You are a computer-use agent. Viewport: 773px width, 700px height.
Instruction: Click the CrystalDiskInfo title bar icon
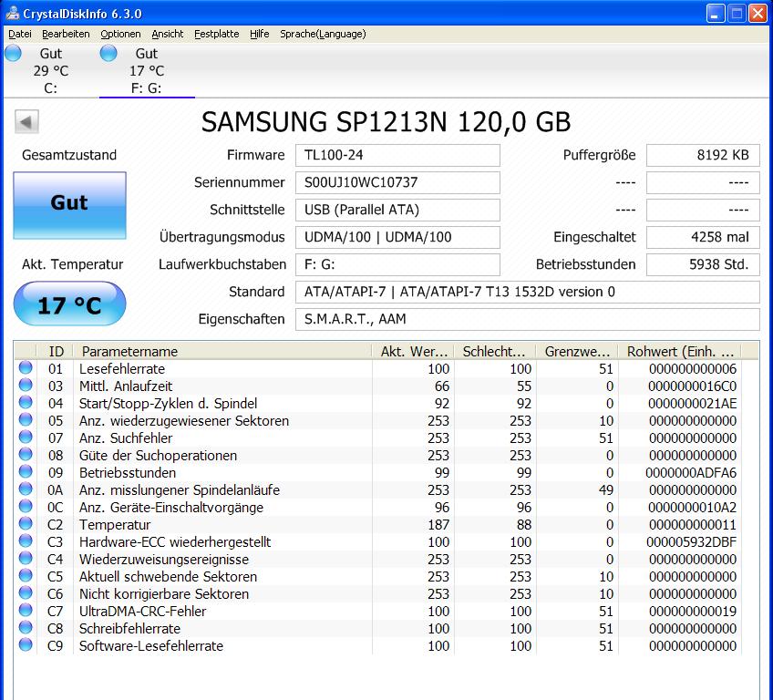point(13,13)
